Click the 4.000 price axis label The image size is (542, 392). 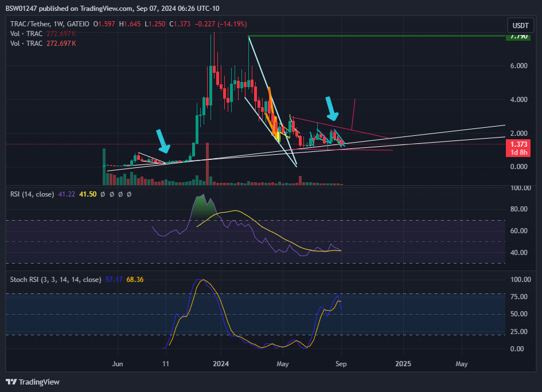click(518, 100)
